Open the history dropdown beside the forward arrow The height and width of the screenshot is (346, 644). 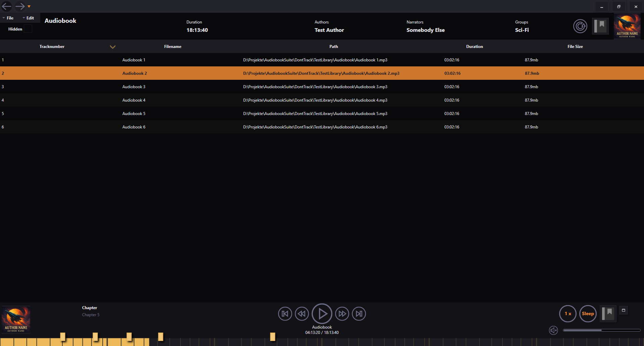pyautogui.click(x=29, y=6)
